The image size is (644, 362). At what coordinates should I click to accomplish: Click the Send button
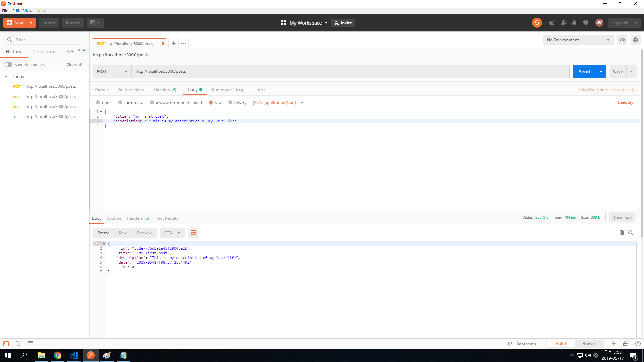[584, 71]
